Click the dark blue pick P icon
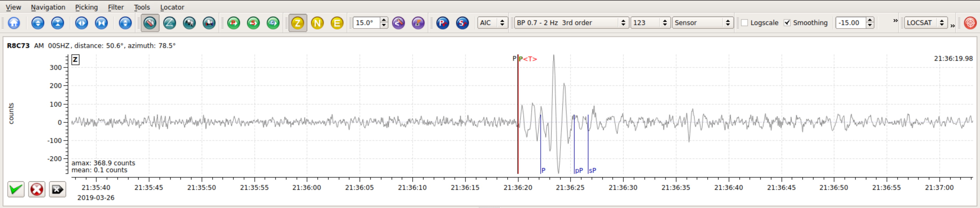This screenshot has width=980, height=208. (443, 23)
